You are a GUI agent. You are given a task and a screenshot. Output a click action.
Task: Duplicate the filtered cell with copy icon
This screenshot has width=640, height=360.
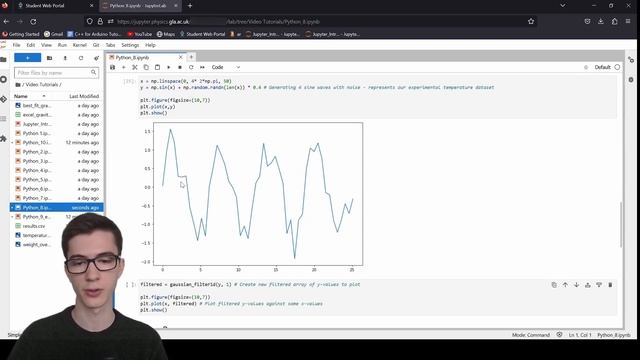click(554, 285)
